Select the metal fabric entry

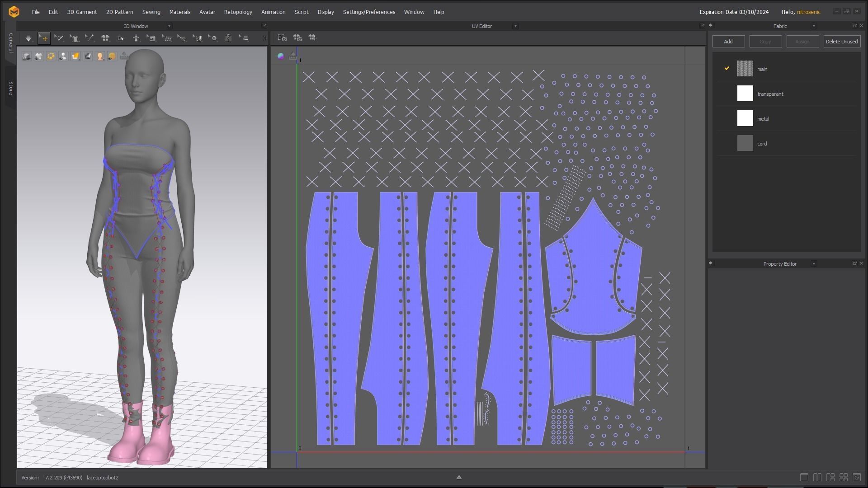click(x=787, y=118)
